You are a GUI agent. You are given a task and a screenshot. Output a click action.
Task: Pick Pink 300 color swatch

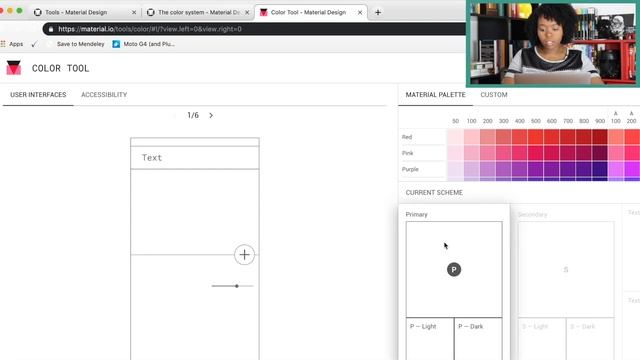click(x=503, y=153)
